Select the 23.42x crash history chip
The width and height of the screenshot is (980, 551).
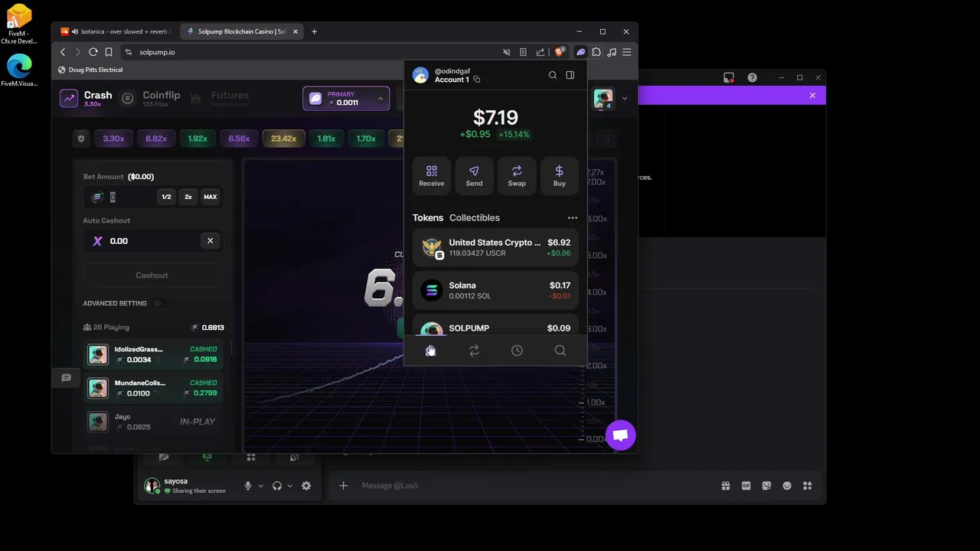283,139
